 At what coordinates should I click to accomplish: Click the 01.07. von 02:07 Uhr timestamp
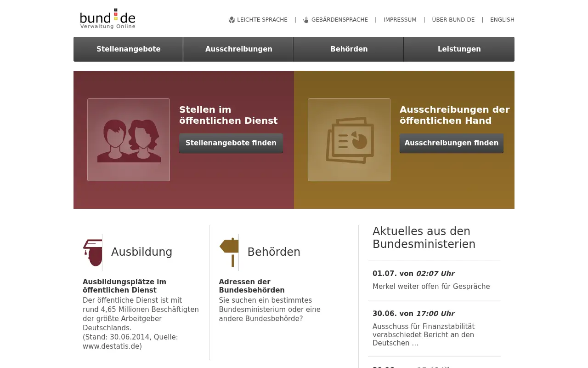point(413,274)
